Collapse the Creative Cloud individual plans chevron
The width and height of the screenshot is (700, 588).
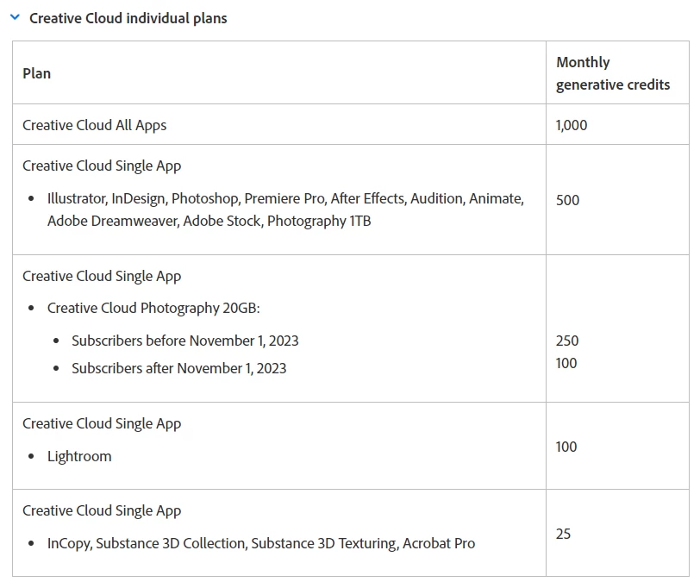click(15, 17)
